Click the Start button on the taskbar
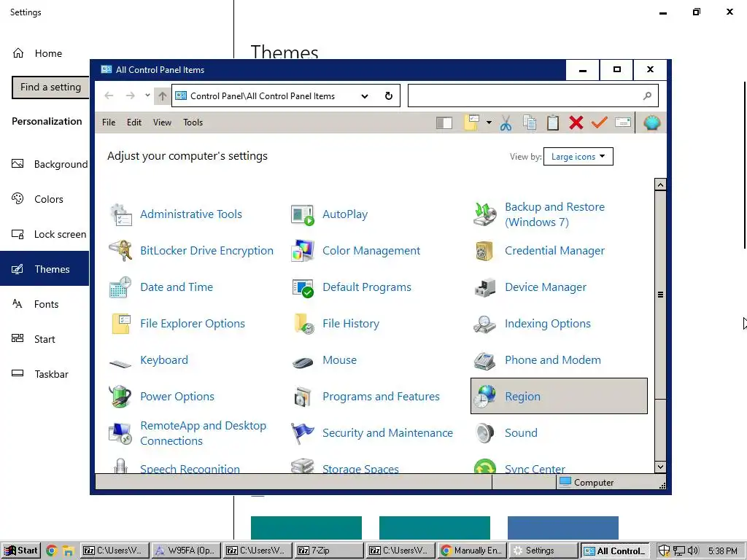Screen dimensions: 747x560 click(x=21, y=551)
